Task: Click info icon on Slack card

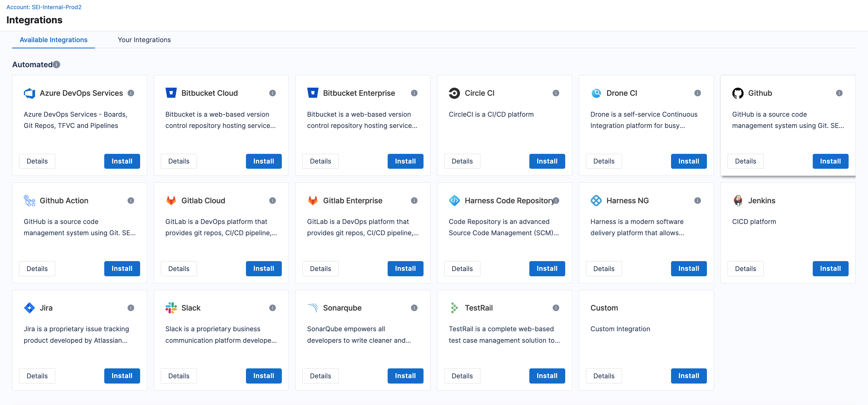Action: [x=272, y=308]
